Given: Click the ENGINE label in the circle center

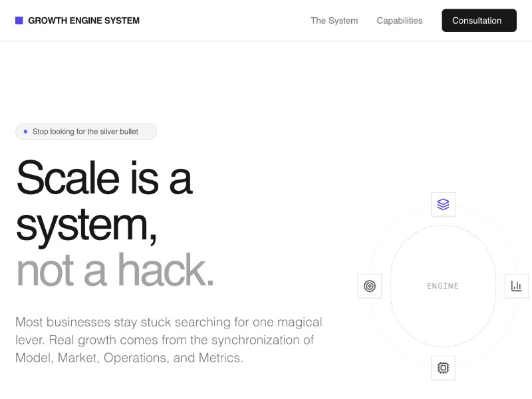Looking at the screenshot, I should tap(443, 286).
